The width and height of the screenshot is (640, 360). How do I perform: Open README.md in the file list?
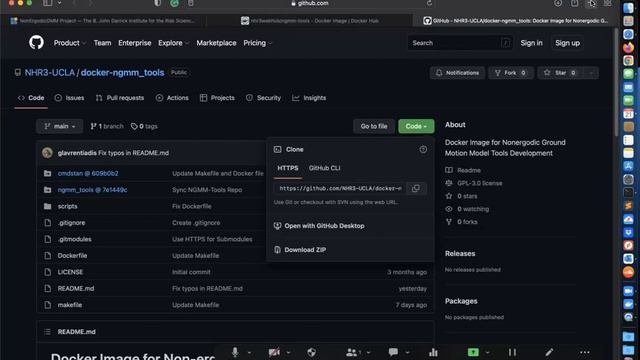point(76,288)
